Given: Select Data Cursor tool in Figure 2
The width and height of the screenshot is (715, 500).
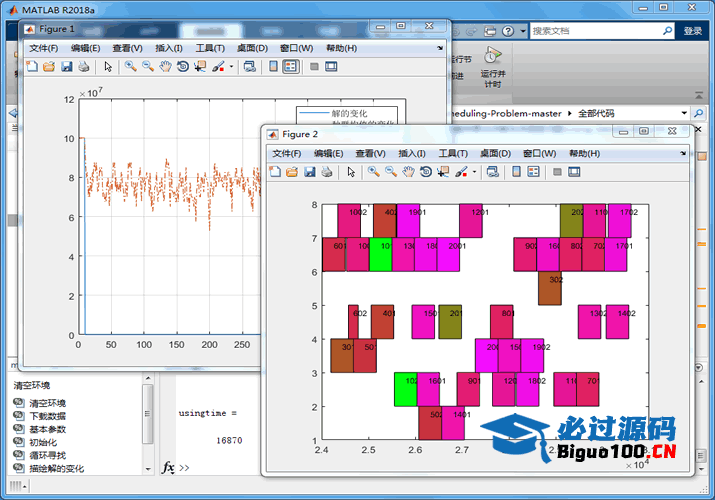Looking at the screenshot, I should pos(443,172).
